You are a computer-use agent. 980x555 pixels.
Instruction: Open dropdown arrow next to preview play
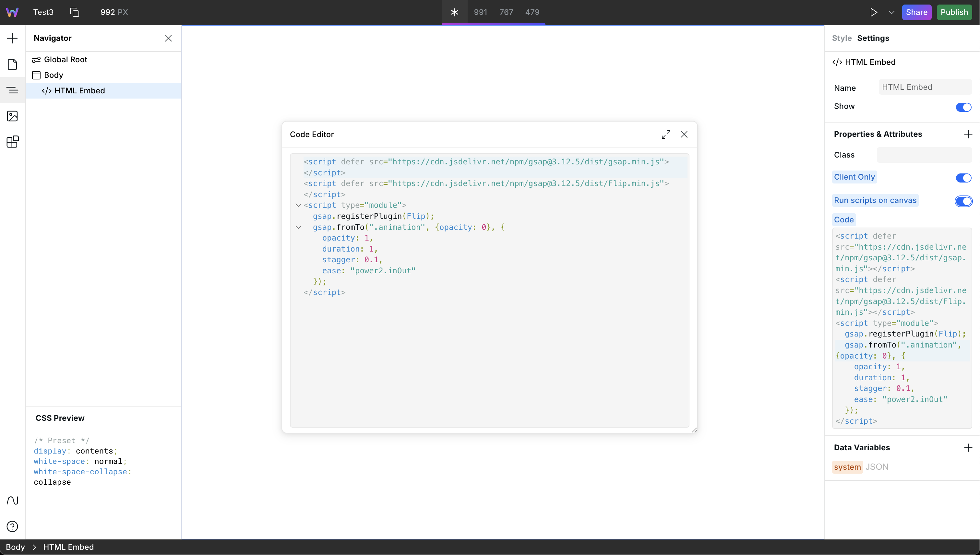891,12
